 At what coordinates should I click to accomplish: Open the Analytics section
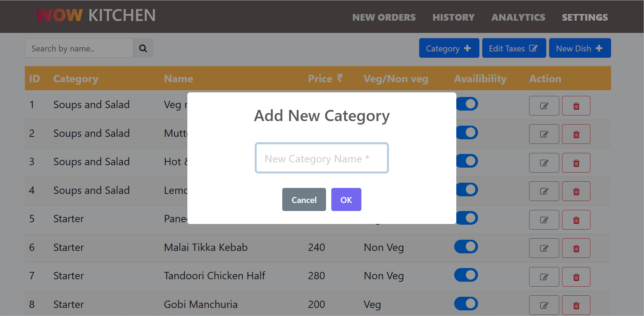pyautogui.click(x=518, y=17)
